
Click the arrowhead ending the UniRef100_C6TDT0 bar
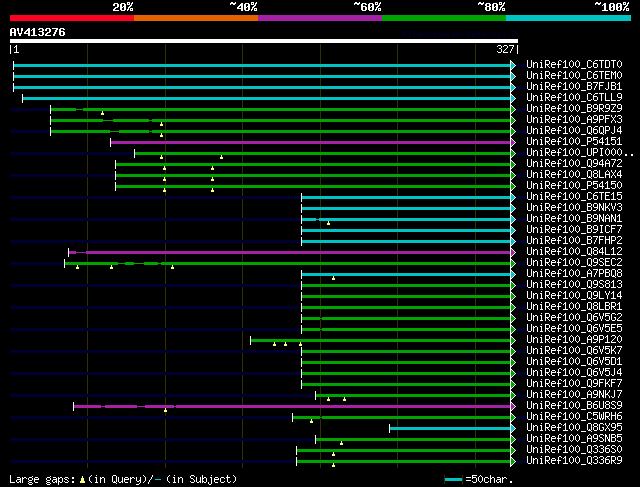click(x=513, y=65)
